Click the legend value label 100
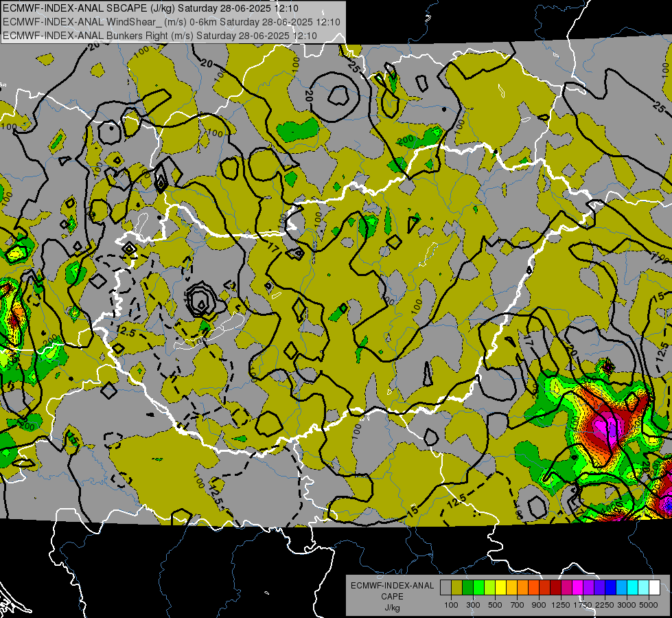This screenshot has width=672, height=618. (451, 605)
